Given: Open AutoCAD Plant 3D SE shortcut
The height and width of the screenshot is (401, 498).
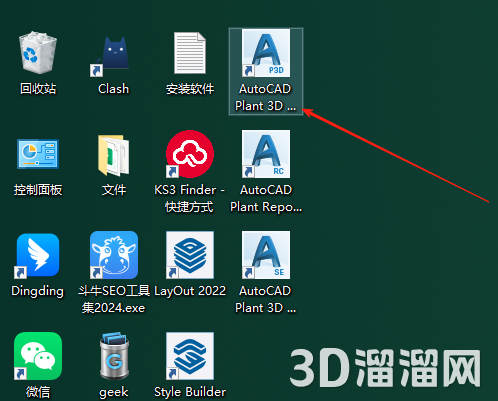Looking at the screenshot, I should (266, 255).
